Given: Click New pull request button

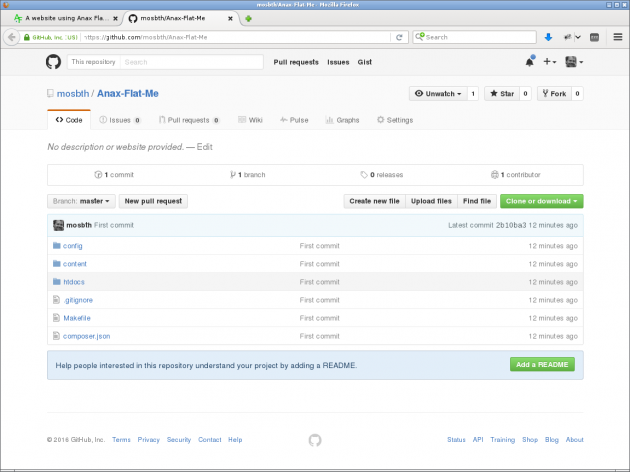Looking at the screenshot, I should [x=153, y=201].
